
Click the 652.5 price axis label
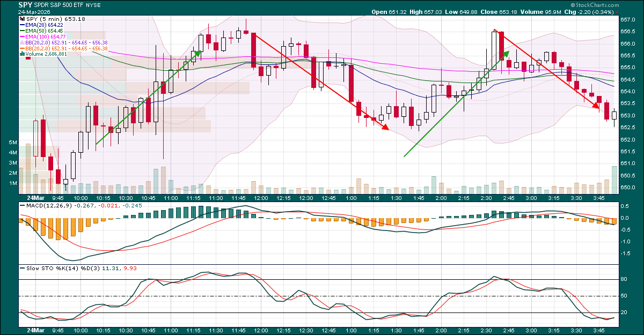[627, 128]
